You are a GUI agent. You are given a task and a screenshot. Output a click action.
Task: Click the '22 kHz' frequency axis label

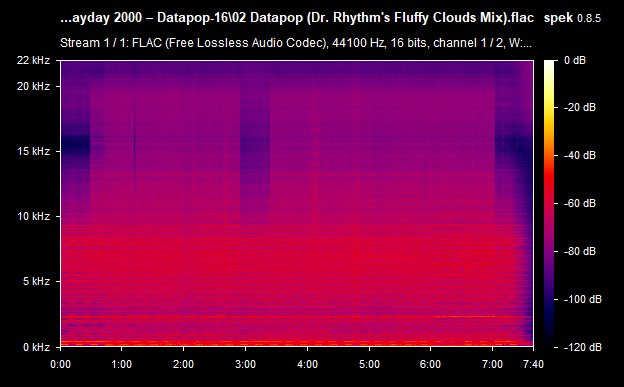[33, 60]
